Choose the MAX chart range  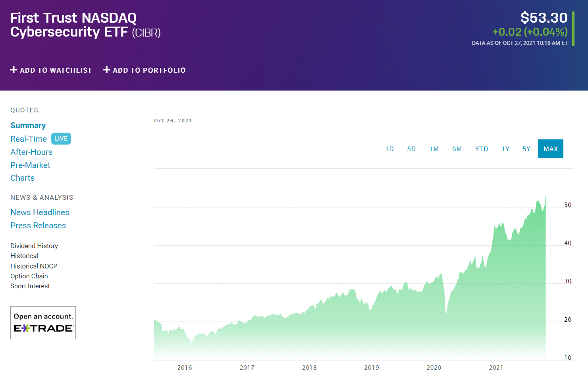(x=551, y=149)
